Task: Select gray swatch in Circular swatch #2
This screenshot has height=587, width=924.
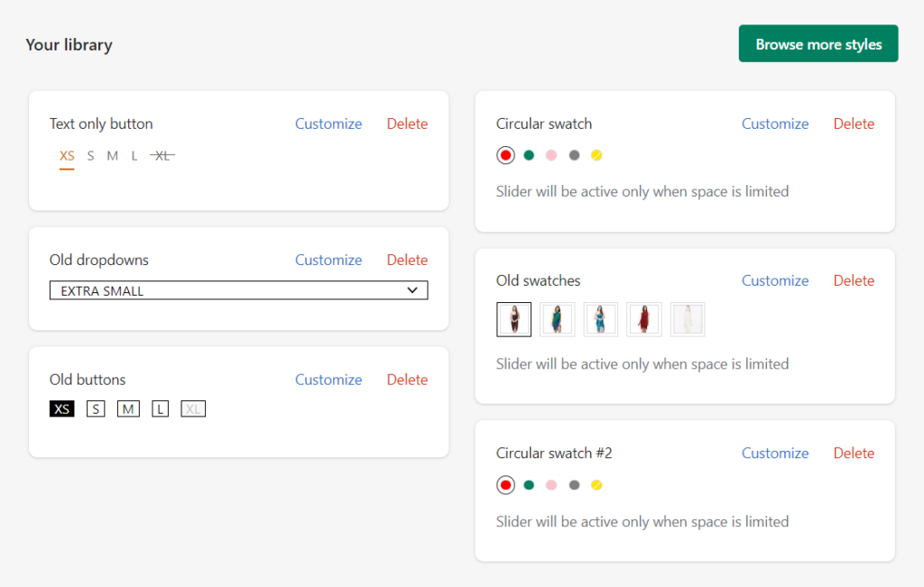Action: (x=574, y=485)
